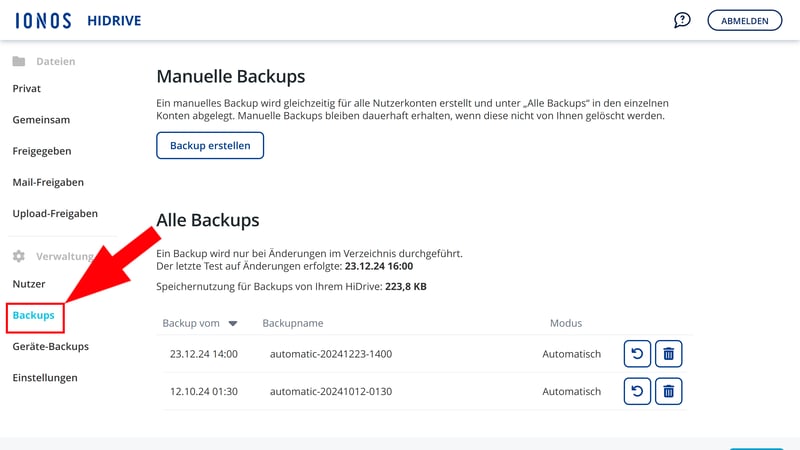Screen dimensions: 800x450
Task: Select Backups in the sidebar
Action: point(34,315)
